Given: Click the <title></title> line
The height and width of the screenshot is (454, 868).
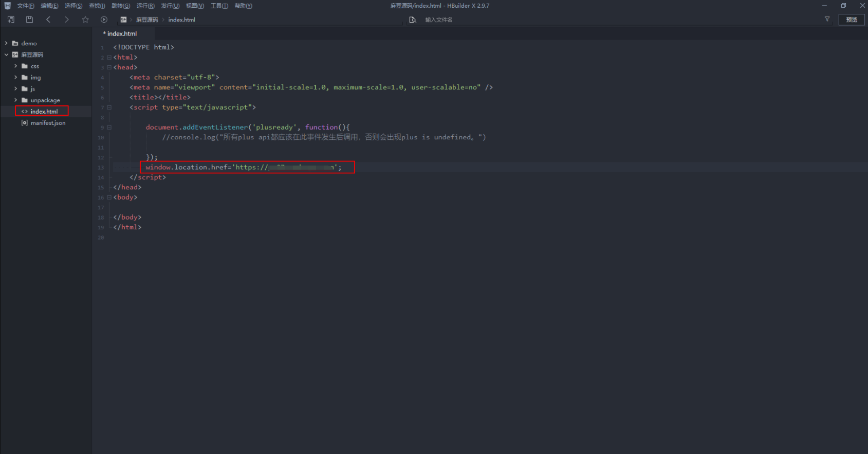Looking at the screenshot, I should point(160,97).
